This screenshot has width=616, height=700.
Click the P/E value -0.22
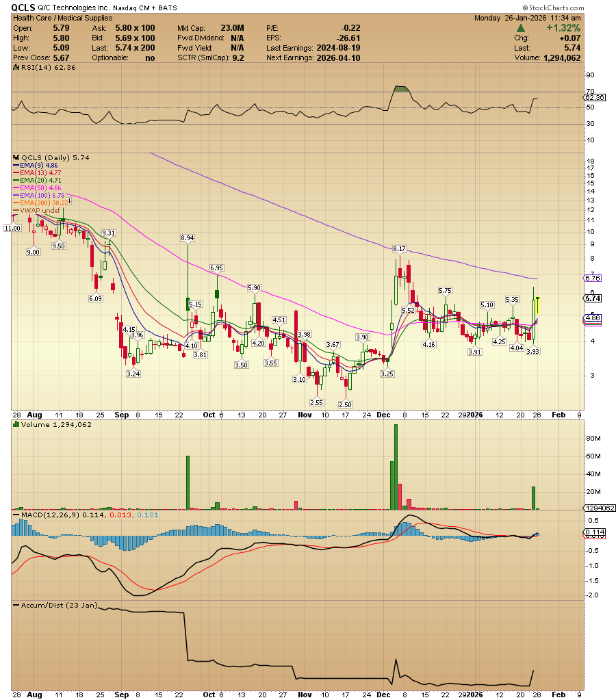(351, 28)
